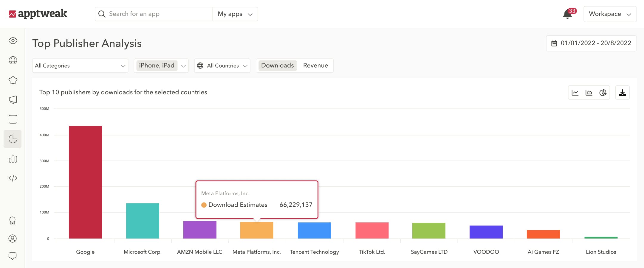Screen dimensions: 644x268
Task: Open the iPhone, iPad device selector
Action: click(161, 66)
